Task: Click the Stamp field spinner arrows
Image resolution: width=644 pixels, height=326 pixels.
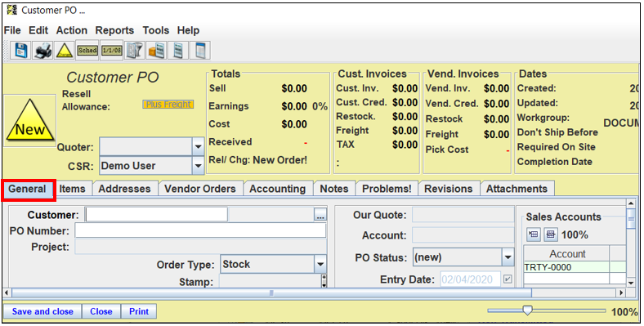Action: (x=324, y=281)
